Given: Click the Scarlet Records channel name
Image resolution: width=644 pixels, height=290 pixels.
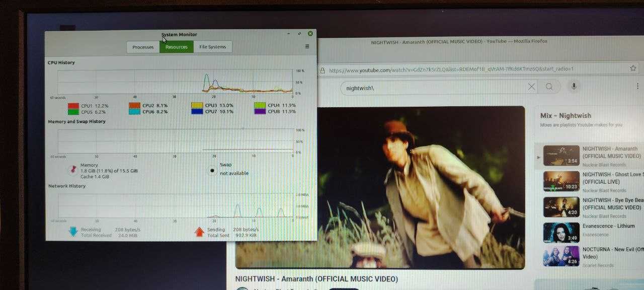Looking at the screenshot, I should pos(598,265).
